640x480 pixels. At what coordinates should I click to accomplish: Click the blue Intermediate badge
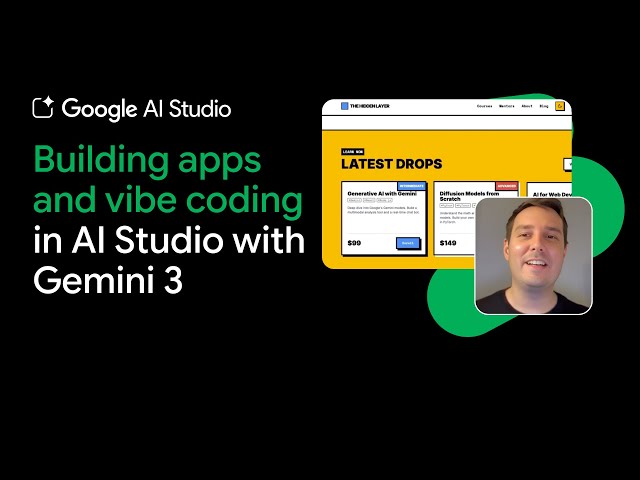[412, 186]
